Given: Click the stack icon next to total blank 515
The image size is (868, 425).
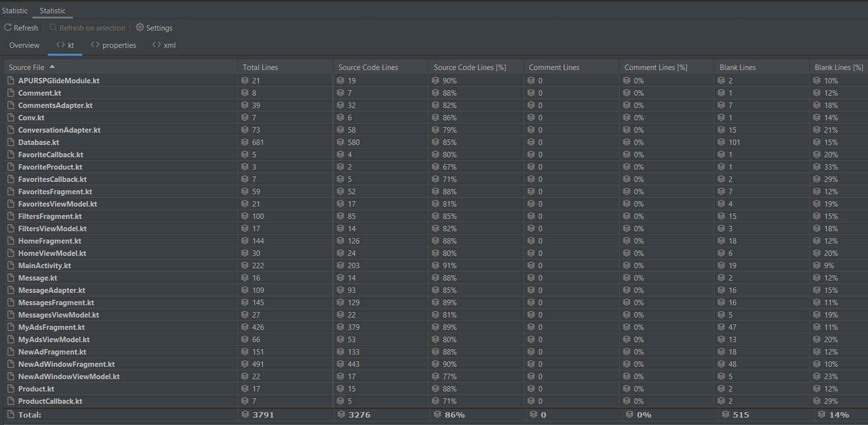Looking at the screenshot, I should pos(726,415).
